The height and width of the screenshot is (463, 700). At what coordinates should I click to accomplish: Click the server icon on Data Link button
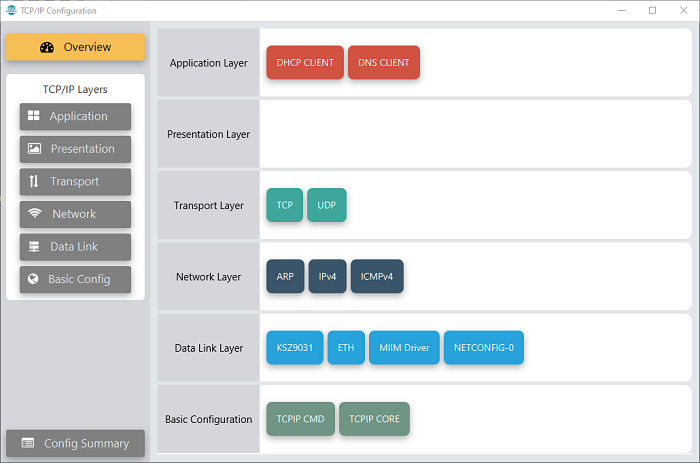34,246
